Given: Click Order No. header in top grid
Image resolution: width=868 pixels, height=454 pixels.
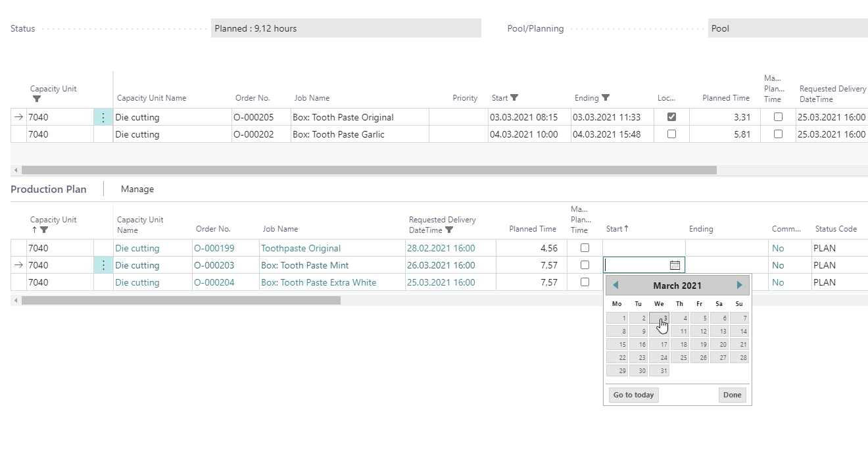Looking at the screenshot, I should pyautogui.click(x=253, y=98).
